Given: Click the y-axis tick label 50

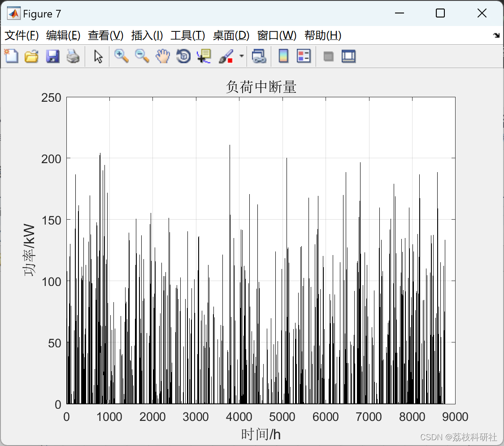Looking at the screenshot, I should (x=55, y=343).
